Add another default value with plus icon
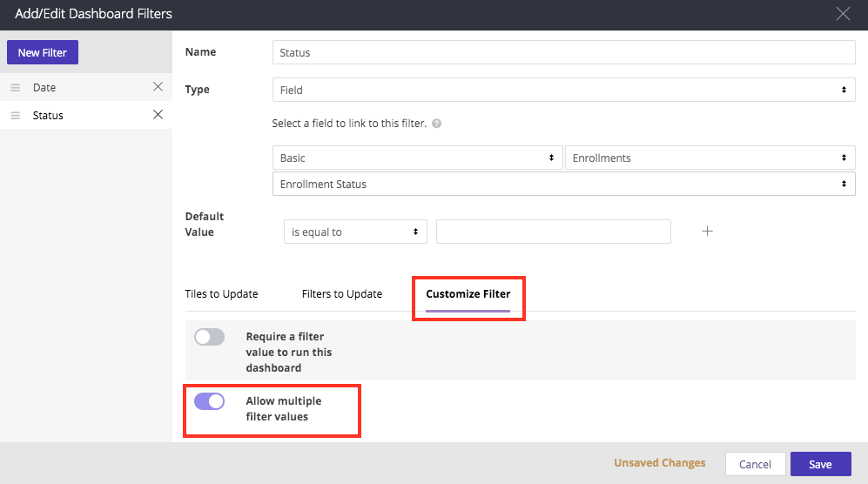This screenshot has height=484, width=868. point(707,232)
